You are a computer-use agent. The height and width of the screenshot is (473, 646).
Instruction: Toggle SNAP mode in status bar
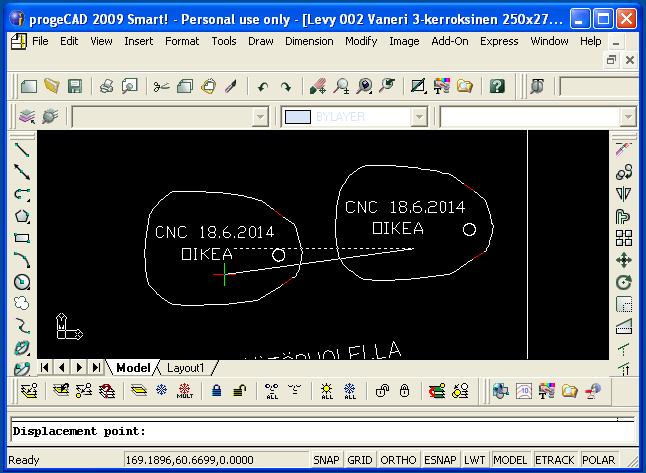[x=325, y=460]
